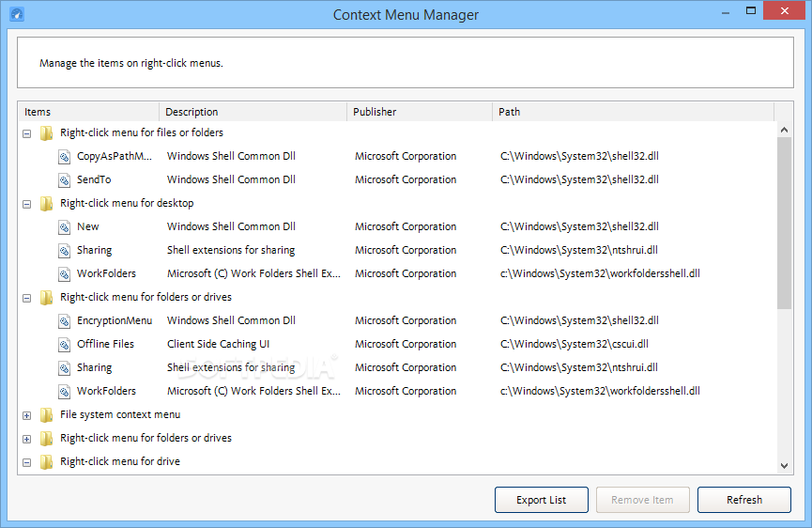Click the Context Menu Manager app icon in title bar
The image size is (812, 528).
17,14
